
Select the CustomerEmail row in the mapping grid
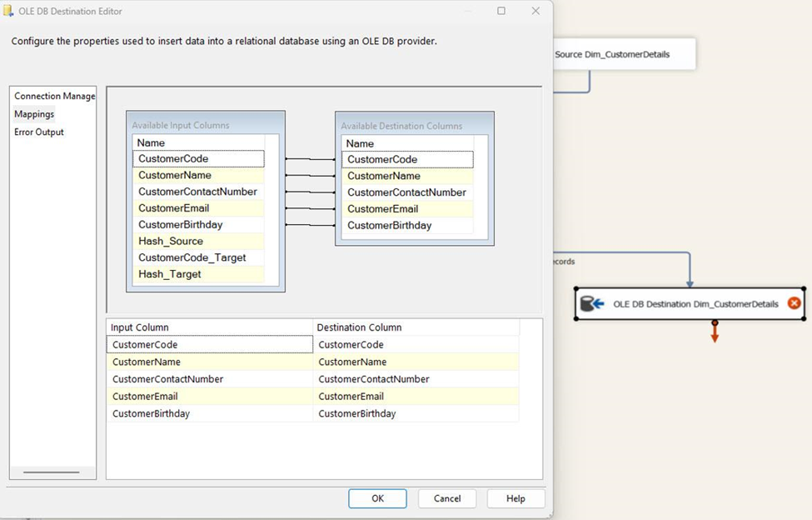(x=208, y=396)
